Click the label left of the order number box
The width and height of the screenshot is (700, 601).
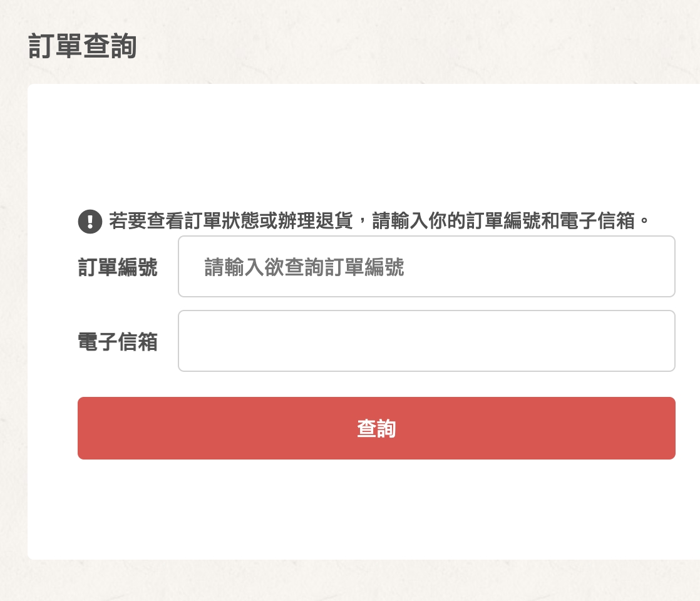(x=118, y=267)
